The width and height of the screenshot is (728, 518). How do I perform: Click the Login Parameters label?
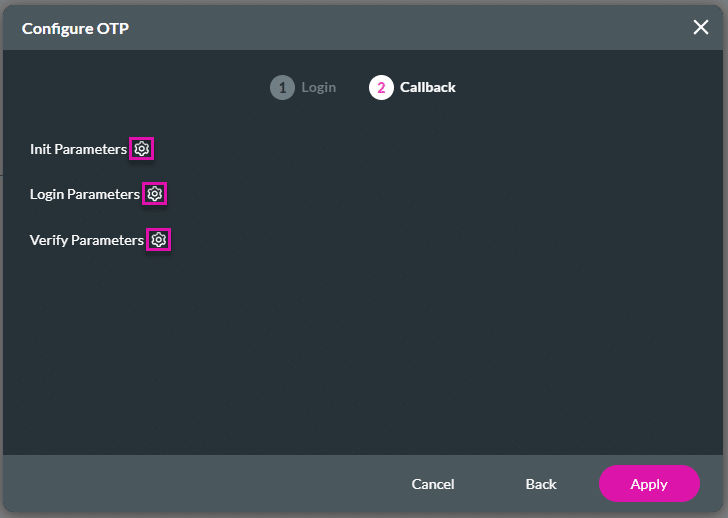click(85, 194)
